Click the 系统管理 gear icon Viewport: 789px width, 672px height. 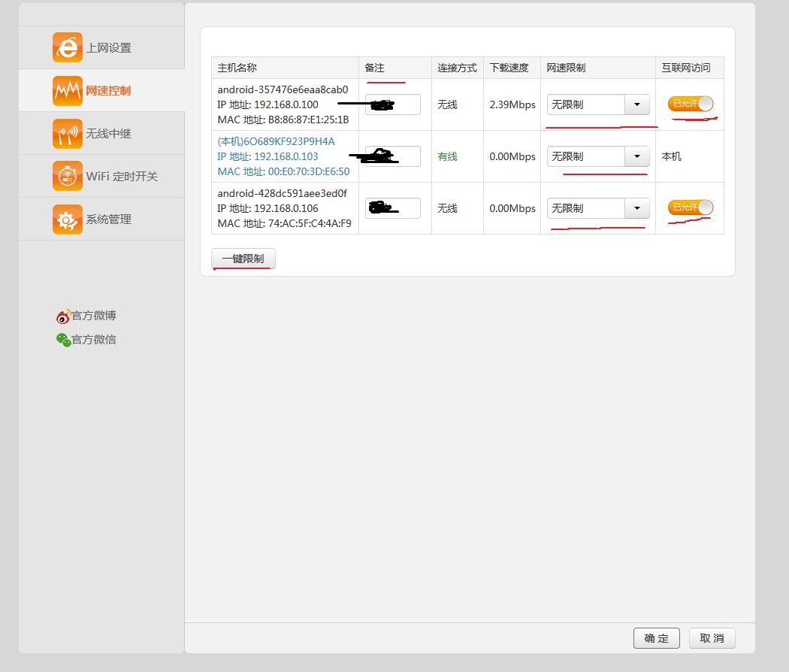[68, 219]
